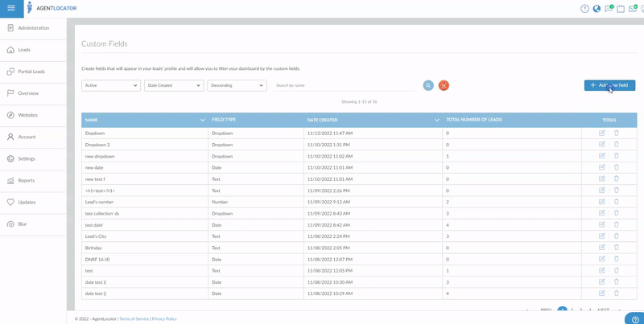Open Overview in the sidebar
Screen dimensions: 644x324
(33, 93)
